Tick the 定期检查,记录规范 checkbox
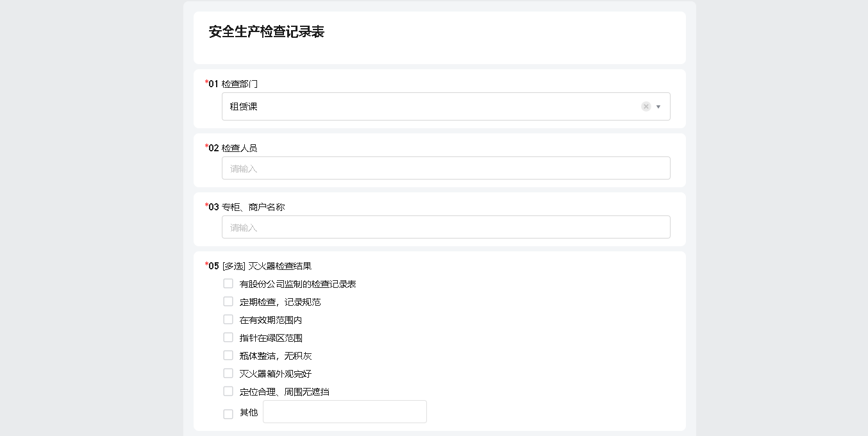The width and height of the screenshot is (868, 436). coord(228,301)
